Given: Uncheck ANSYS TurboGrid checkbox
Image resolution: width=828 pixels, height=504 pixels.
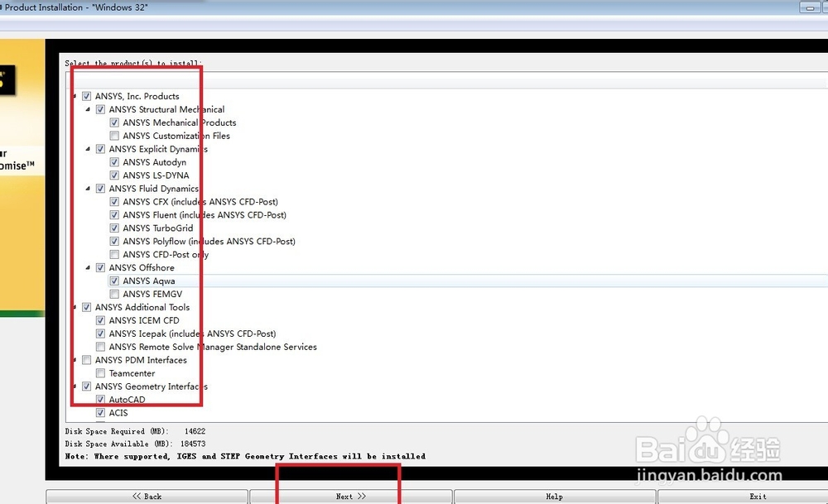Looking at the screenshot, I should pyautogui.click(x=114, y=228).
